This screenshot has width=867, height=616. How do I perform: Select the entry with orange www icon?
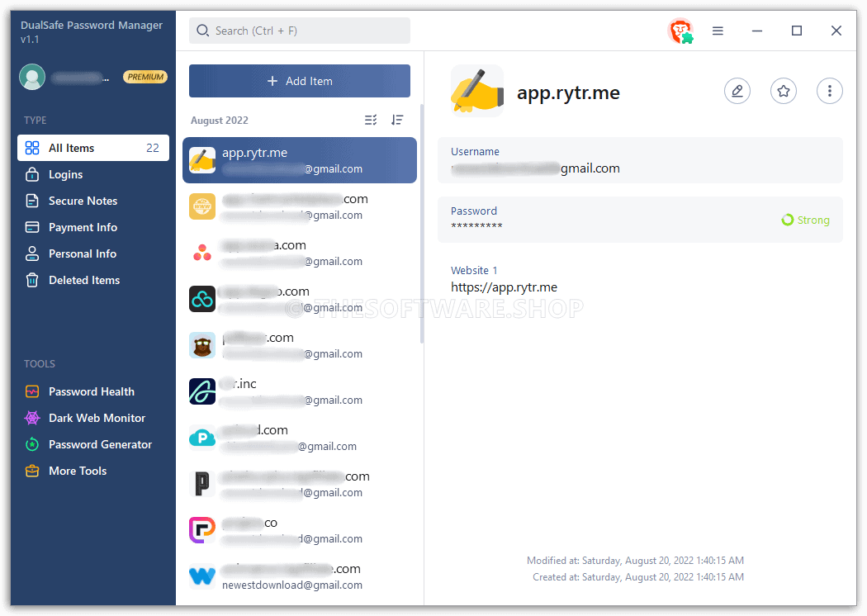coord(299,206)
